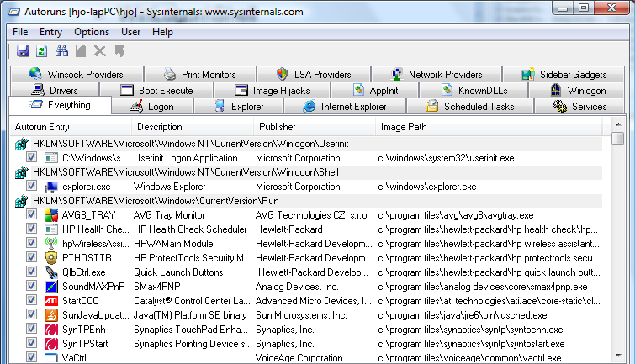
Task: Open the Winsock Providers tab
Action: [x=77, y=75]
